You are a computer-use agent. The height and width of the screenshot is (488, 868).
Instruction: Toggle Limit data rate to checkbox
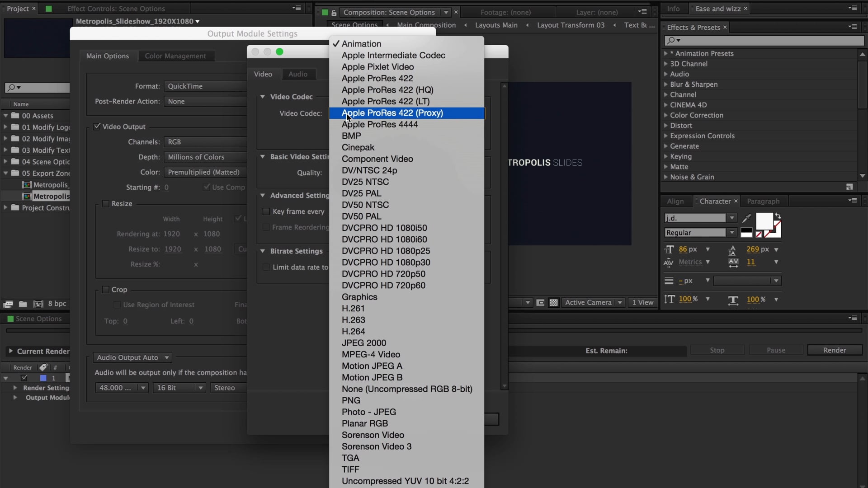click(x=266, y=267)
